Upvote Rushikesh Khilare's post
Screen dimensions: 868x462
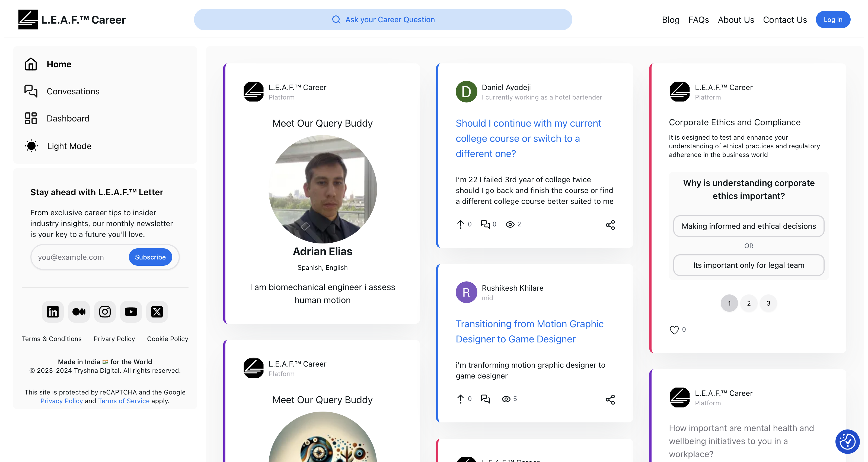coord(460,399)
